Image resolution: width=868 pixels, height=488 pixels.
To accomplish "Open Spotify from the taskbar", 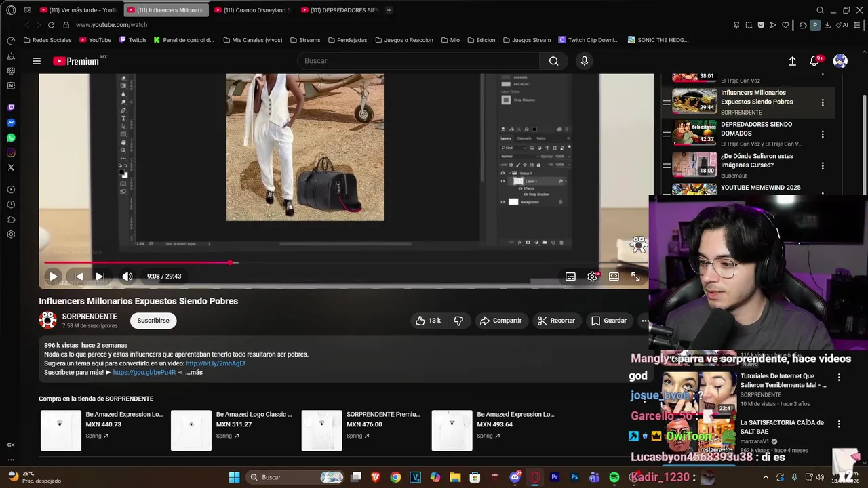I will click(614, 477).
